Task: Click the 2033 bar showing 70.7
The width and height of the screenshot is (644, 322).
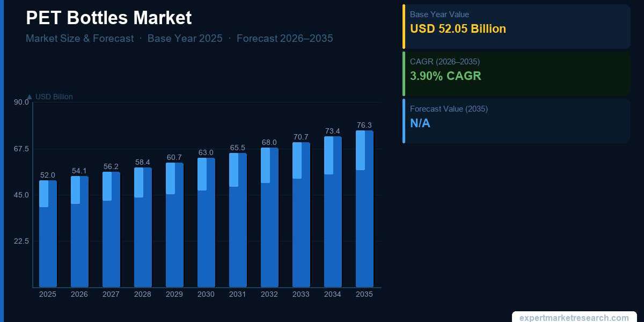Action: [301, 215]
